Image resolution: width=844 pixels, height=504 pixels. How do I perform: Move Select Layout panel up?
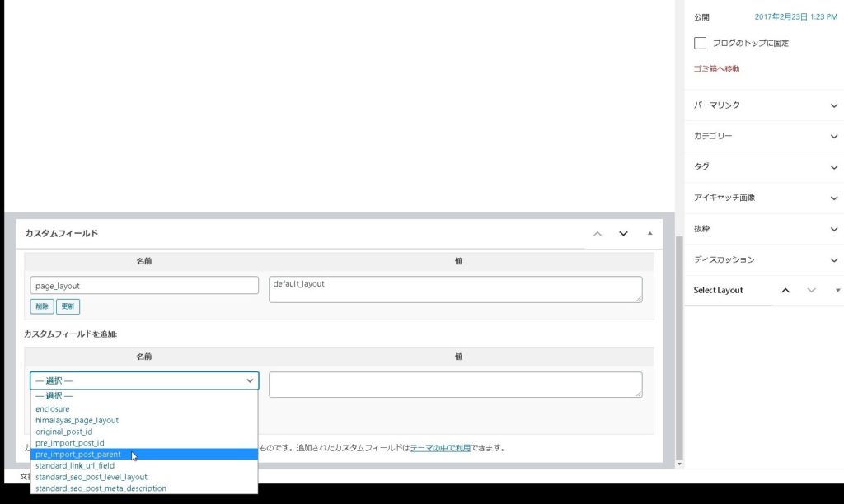click(785, 290)
